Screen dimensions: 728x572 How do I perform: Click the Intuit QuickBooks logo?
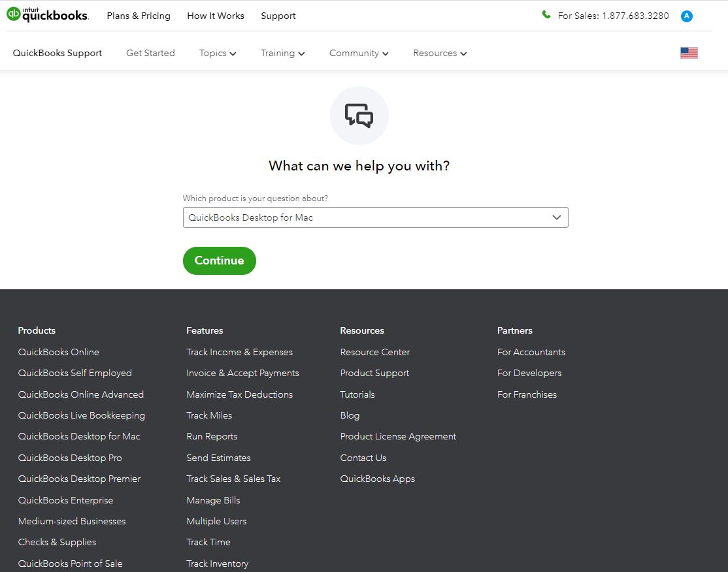pyautogui.click(x=47, y=15)
